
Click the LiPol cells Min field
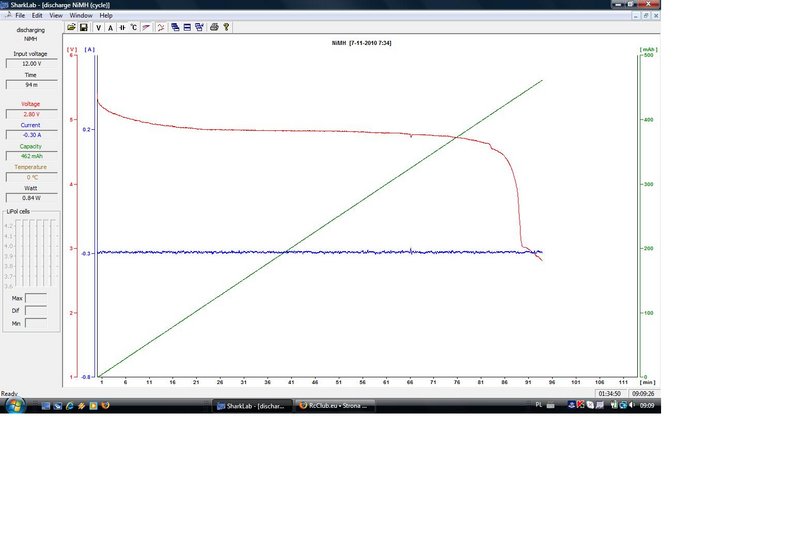36,323
